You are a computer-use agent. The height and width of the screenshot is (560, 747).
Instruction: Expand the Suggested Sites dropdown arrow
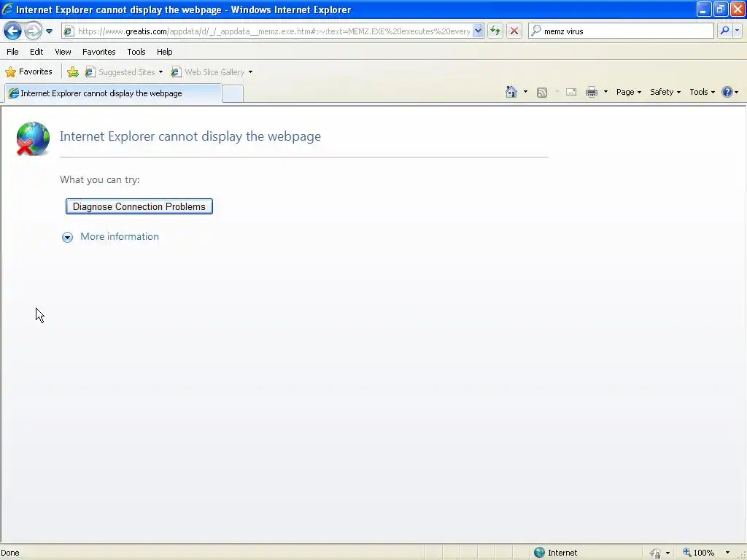(160, 72)
